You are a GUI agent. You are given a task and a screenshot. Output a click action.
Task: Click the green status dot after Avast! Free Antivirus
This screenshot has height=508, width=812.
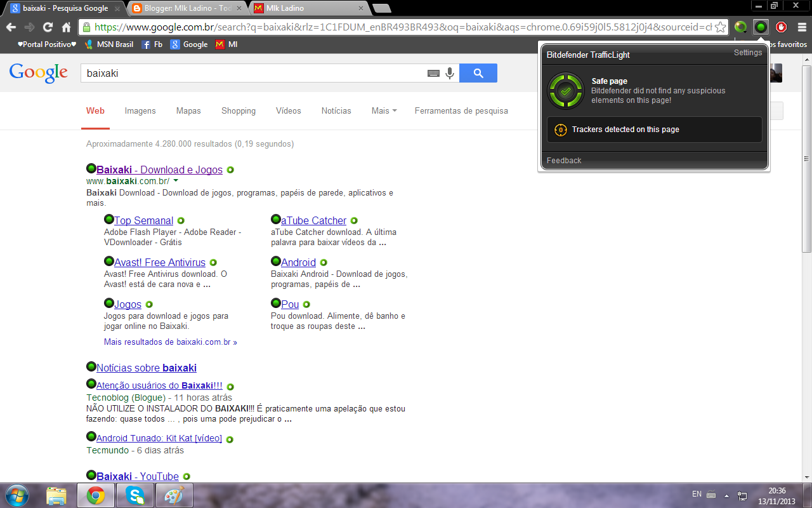click(213, 263)
